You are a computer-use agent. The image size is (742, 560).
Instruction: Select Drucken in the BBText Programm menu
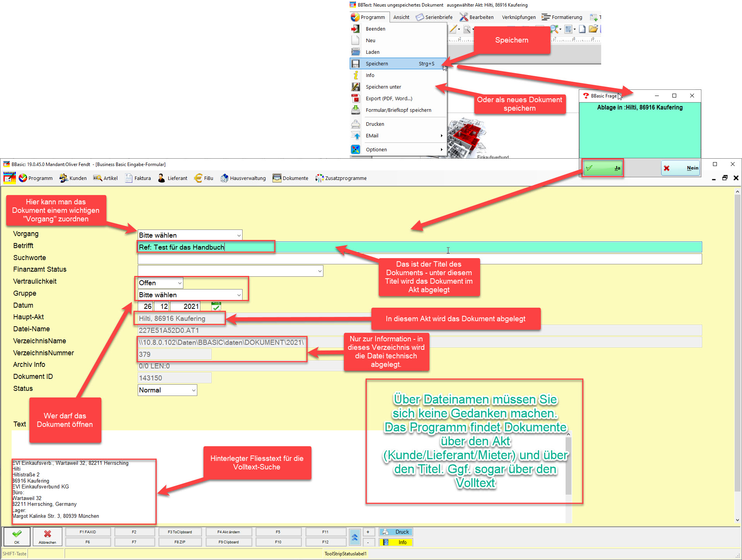[x=398, y=124]
